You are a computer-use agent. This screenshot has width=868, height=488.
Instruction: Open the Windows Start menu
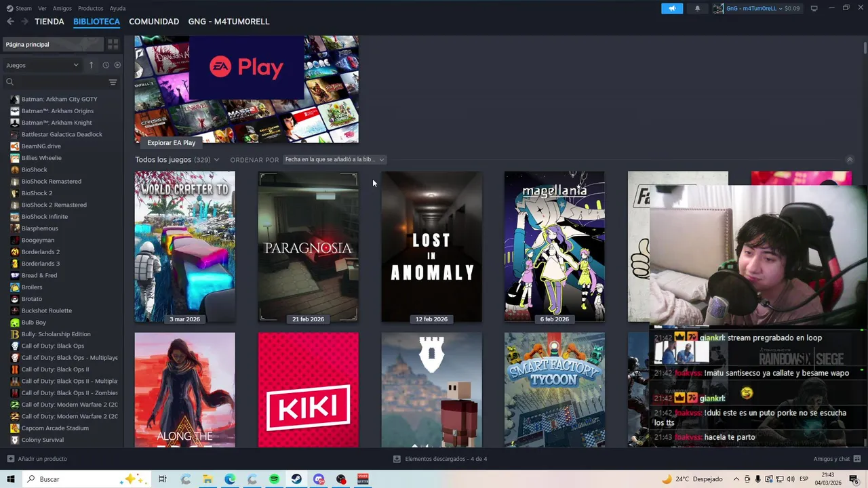[10, 479]
